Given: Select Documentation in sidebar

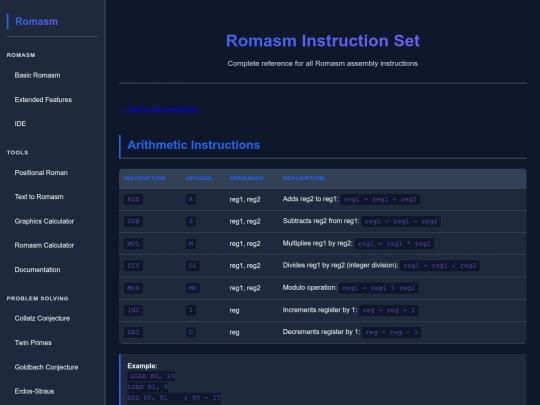Looking at the screenshot, I should pyautogui.click(x=37, y=270).
